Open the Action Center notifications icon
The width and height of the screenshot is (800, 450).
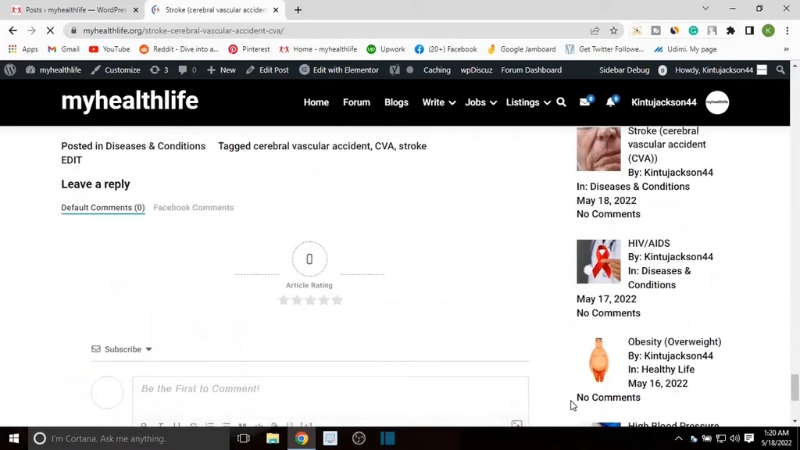coord(749,438)
